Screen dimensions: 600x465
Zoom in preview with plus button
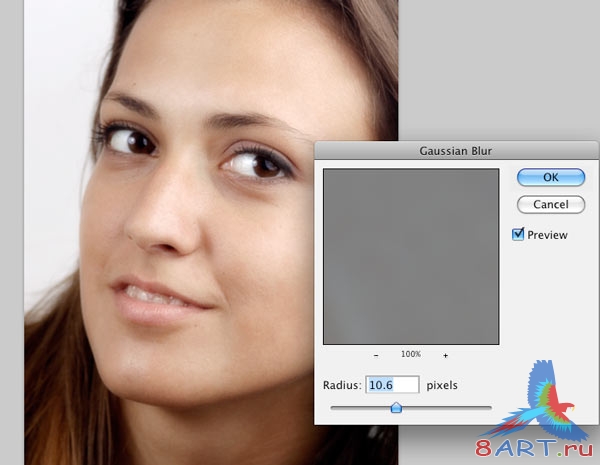click(x=445, y=355)
